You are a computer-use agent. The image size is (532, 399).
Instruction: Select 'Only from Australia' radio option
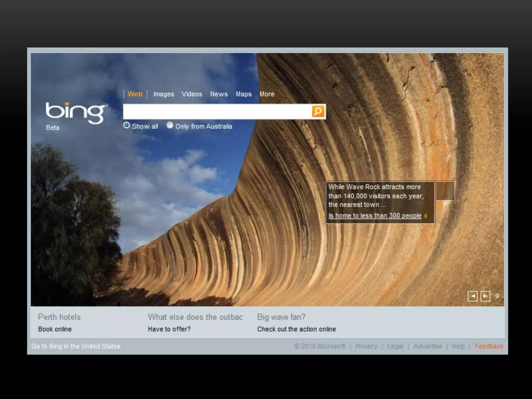[170, 125]
